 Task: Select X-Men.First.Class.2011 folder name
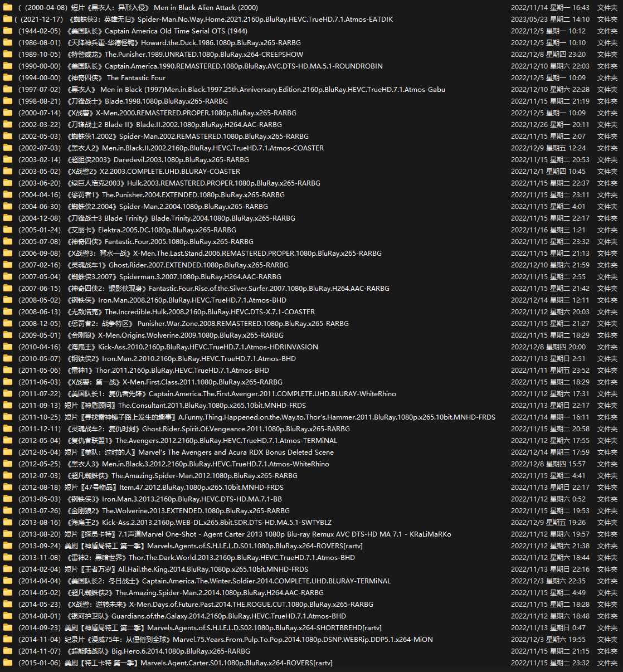pos(150,382)
